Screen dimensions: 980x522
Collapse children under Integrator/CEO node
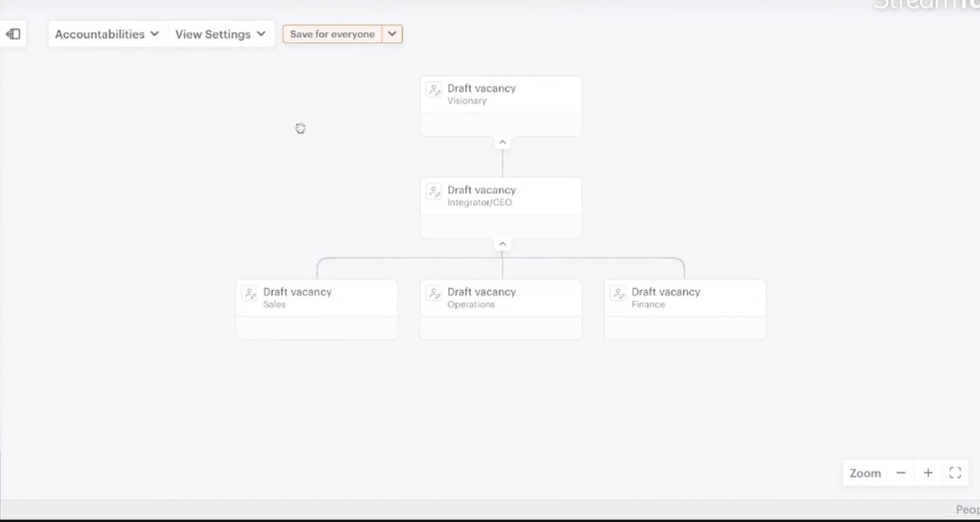(x=502, y=244)
